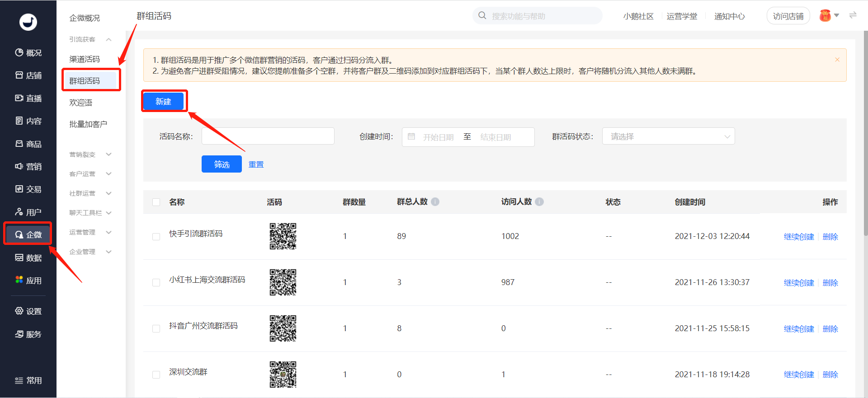Click the 重置 reset link

point(256,164)
